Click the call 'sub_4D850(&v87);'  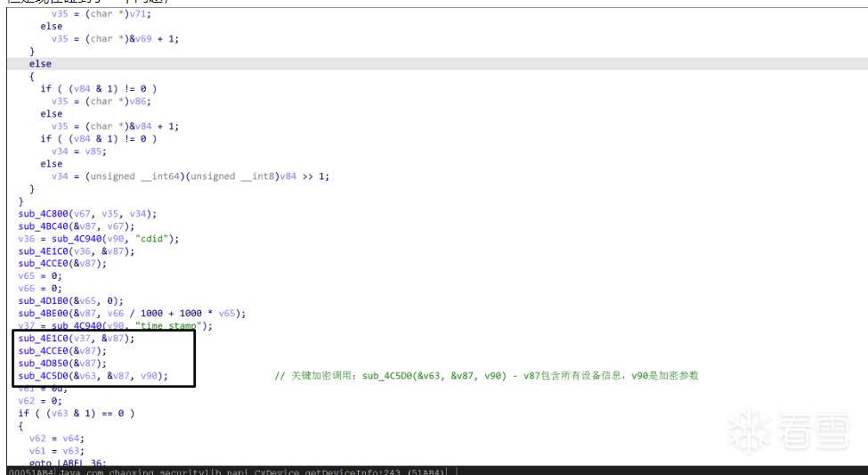62,364
